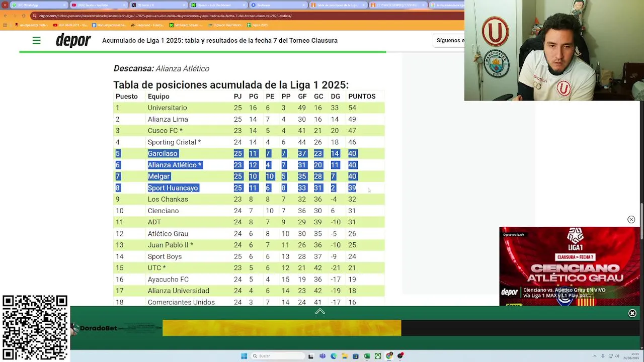Viewport: 644px width, 362px height.
Task: Open the red recording app in taskbar
Action: [x=400, y=356]
